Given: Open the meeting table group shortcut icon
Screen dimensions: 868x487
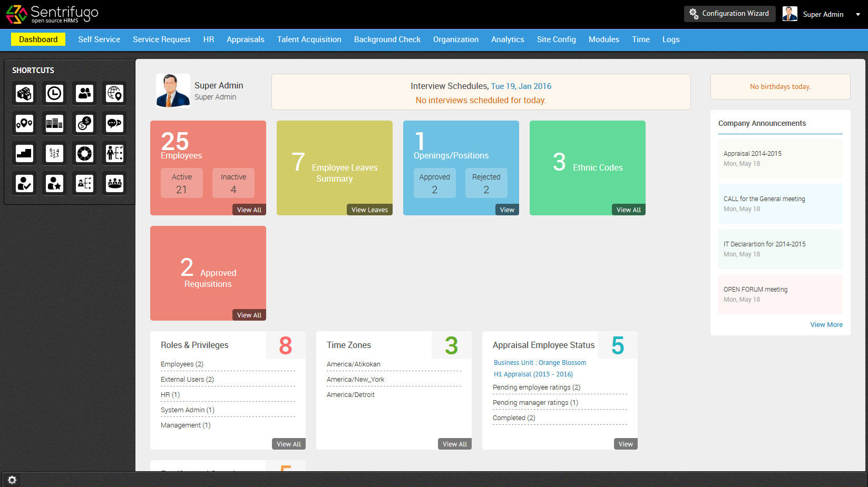Looking at the screenshot, I should tap(114, 184).
